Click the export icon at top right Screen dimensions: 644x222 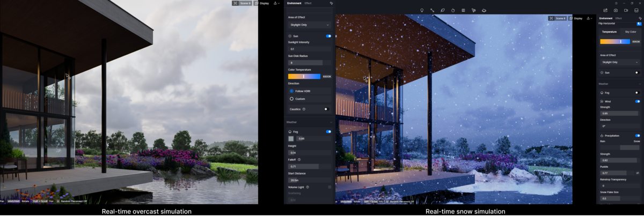[605, 10]
